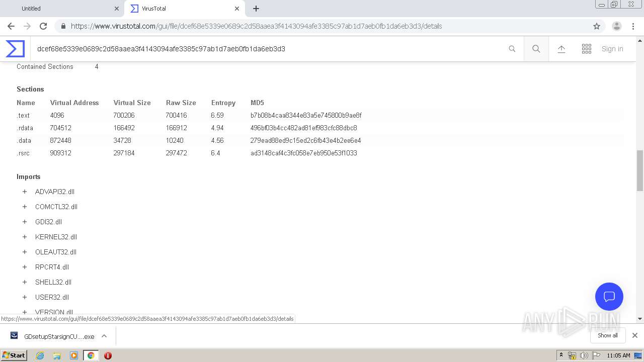
Task: Click the upload file arrow icon
Action: click(561, 49)
